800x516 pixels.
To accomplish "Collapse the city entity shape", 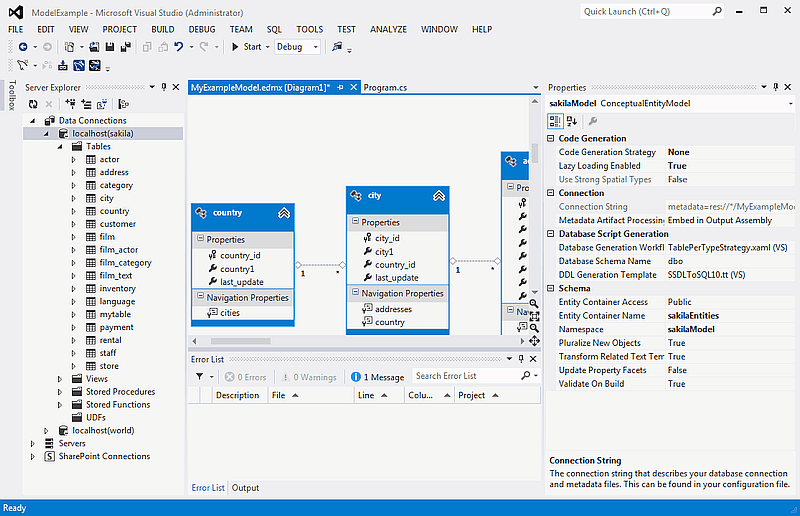I will [x=439, y=196].
